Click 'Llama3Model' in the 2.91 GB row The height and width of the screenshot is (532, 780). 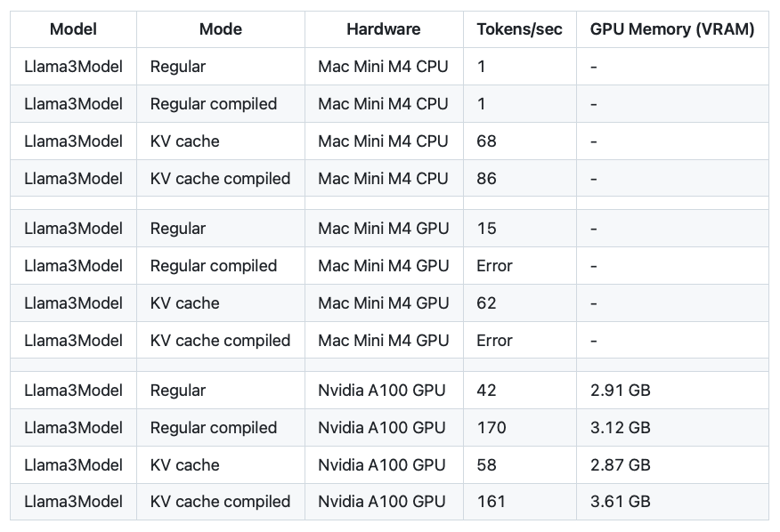coord(73,391)
